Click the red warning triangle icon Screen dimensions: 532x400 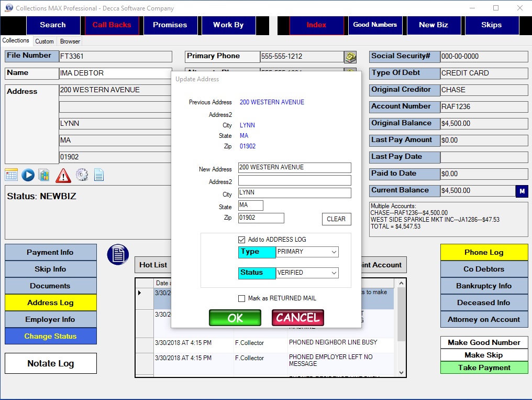[63, 176]
